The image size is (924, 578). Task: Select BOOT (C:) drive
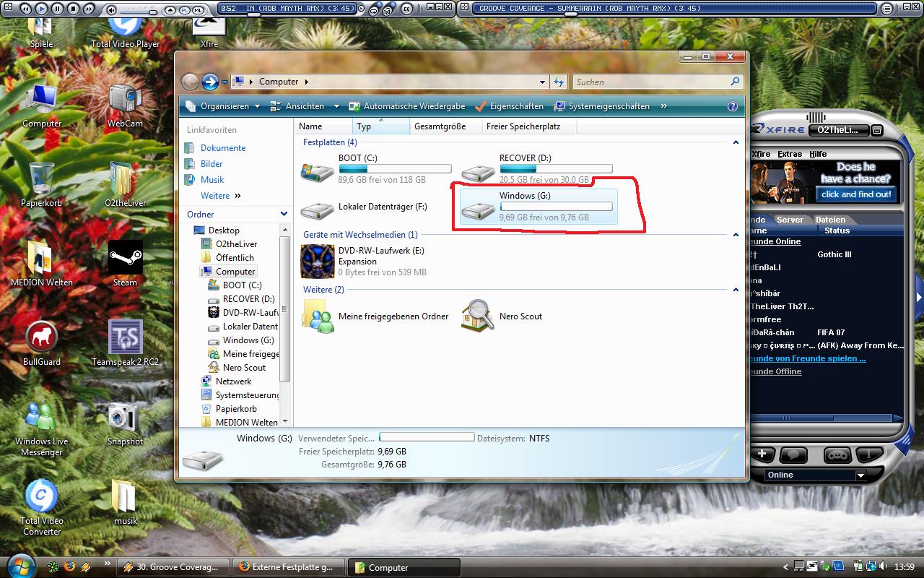tap(375, 169)
